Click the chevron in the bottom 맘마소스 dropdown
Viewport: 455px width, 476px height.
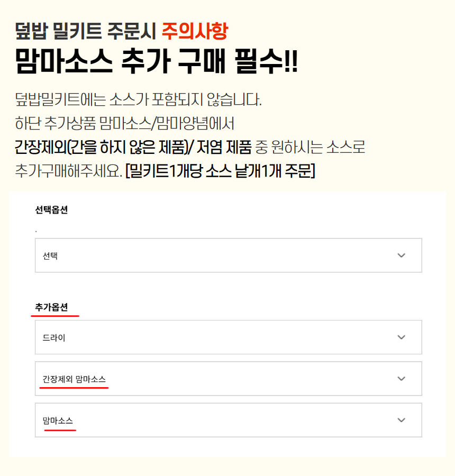click(x=401, y=420)
